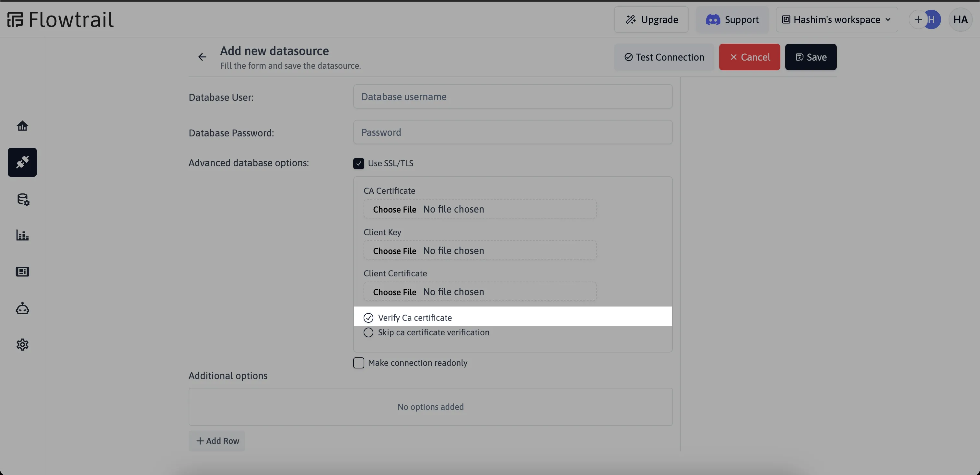Click 'Additional options' label
980x475 pixels.
228,376
